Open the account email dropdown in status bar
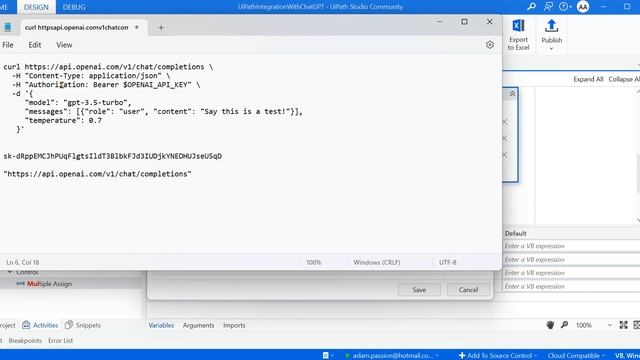The width and height of the screenshot is (640, 360). [x=437, y=356]
